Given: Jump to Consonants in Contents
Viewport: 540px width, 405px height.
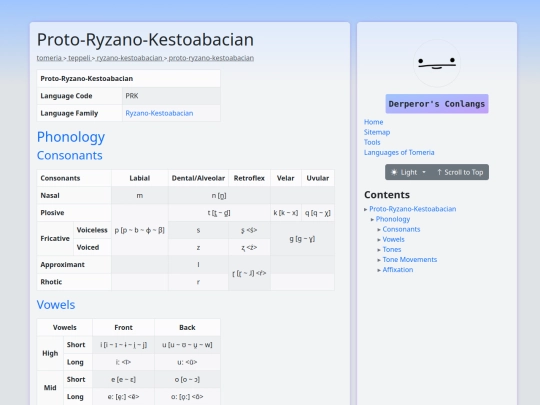Looking at the screenshot, I should (401, 229).
